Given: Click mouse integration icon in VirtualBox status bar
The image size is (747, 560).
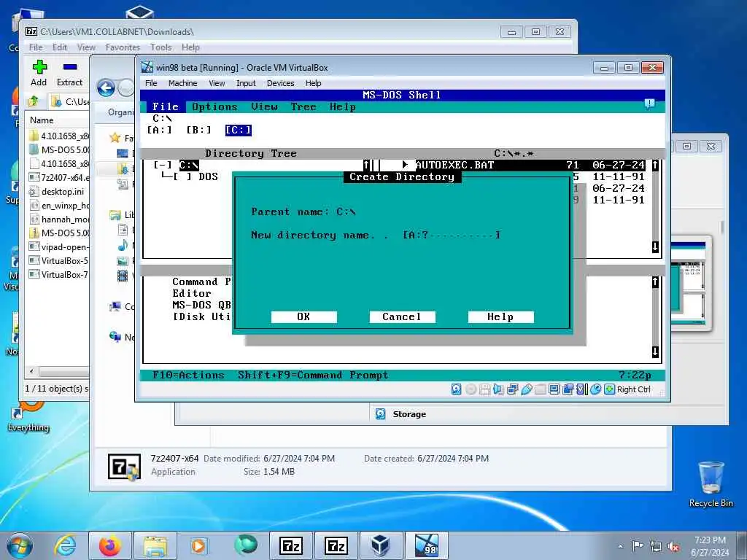Looking at the screenshot, I should 595,389.
